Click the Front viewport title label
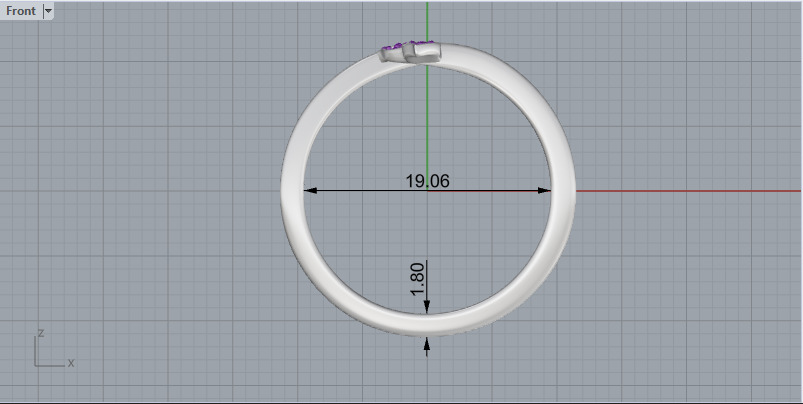 (x=21, y=11)
